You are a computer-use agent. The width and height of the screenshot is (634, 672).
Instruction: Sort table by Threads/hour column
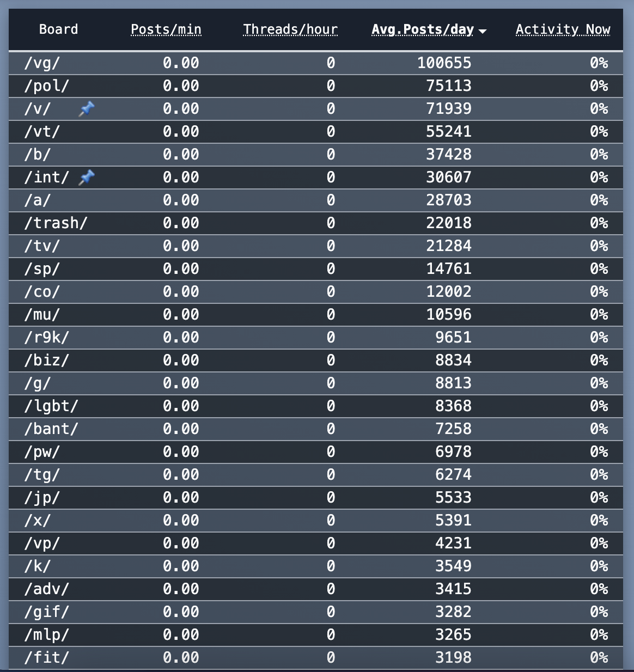(290, 29)
